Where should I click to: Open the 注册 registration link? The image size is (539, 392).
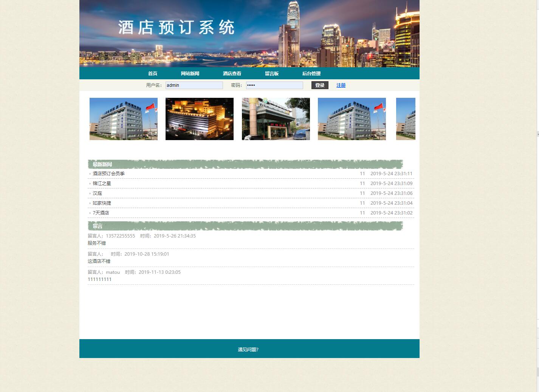(341, 85)
